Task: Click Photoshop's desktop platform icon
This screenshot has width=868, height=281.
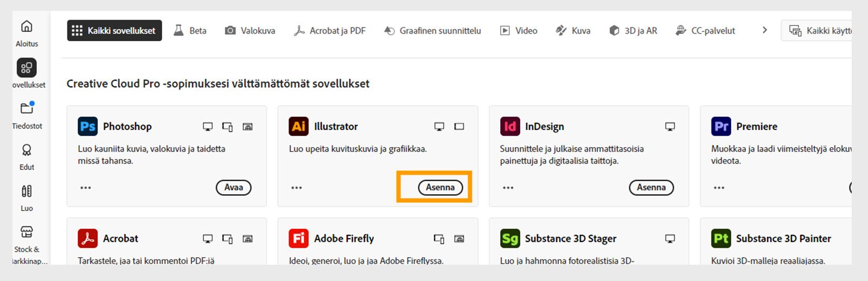Action: (x=208, y=127)
